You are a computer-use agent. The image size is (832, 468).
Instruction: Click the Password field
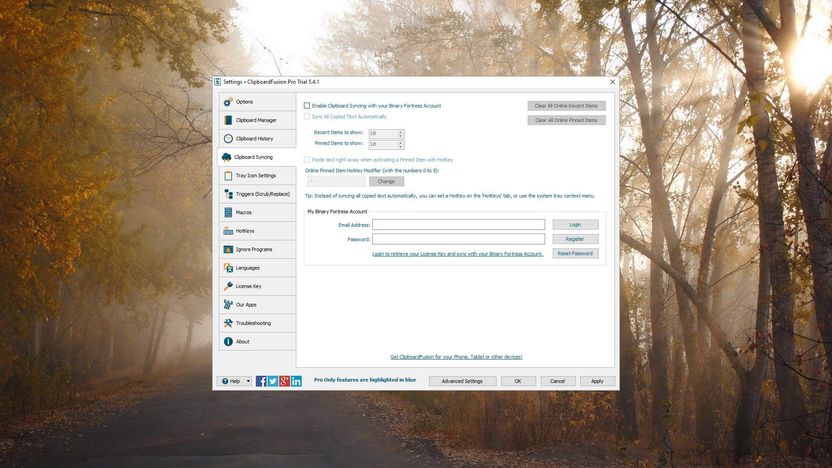[x=458, y=239]
